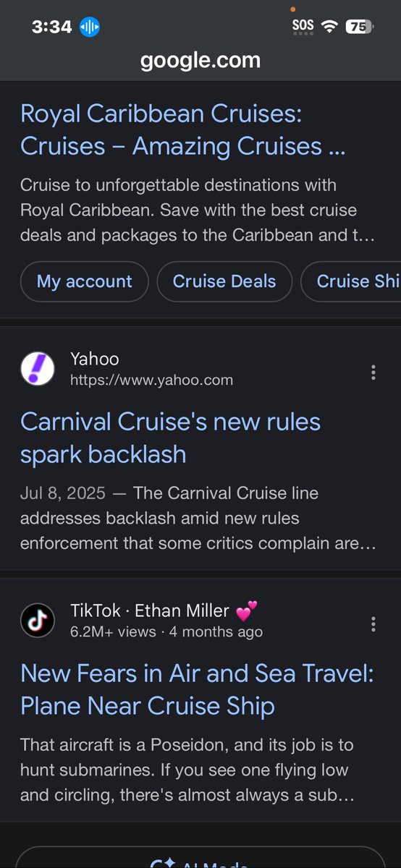This screenshot has height=868, width=401.
Task: Open the three-dot menu for TikTok result
Action: pyautogui.click(x=373, y=624)
